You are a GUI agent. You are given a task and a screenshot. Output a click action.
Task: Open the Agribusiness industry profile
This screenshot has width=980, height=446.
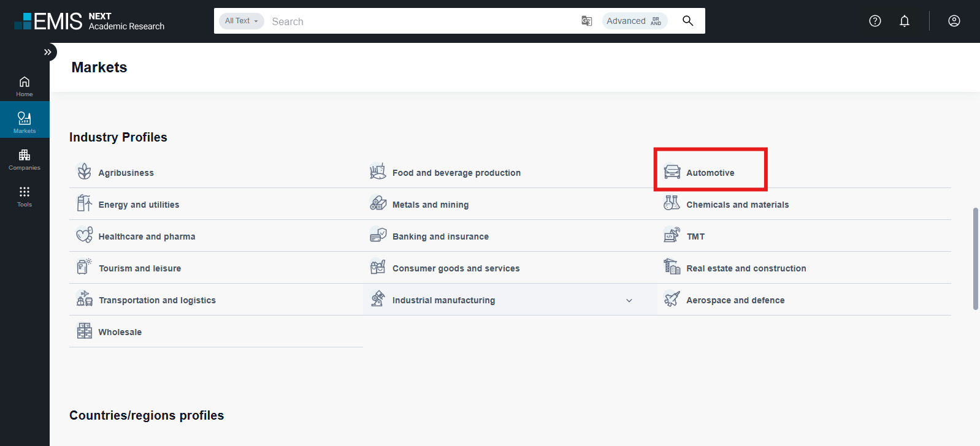click(126, 173)
